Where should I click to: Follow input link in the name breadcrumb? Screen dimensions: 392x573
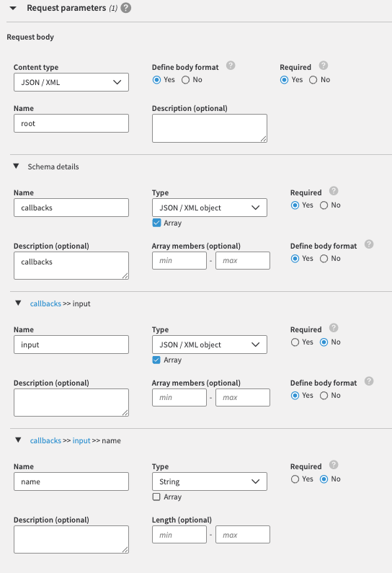coord(81,440)
